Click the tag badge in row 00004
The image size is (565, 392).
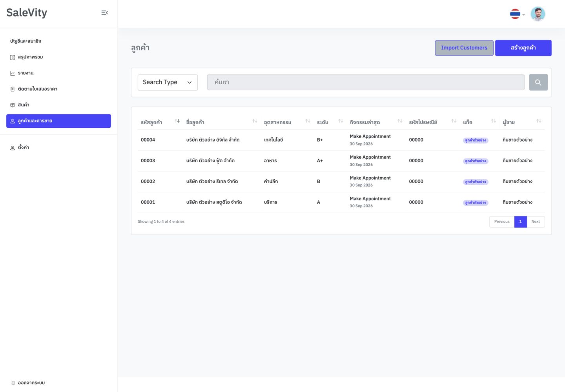[x=476, y=140]
